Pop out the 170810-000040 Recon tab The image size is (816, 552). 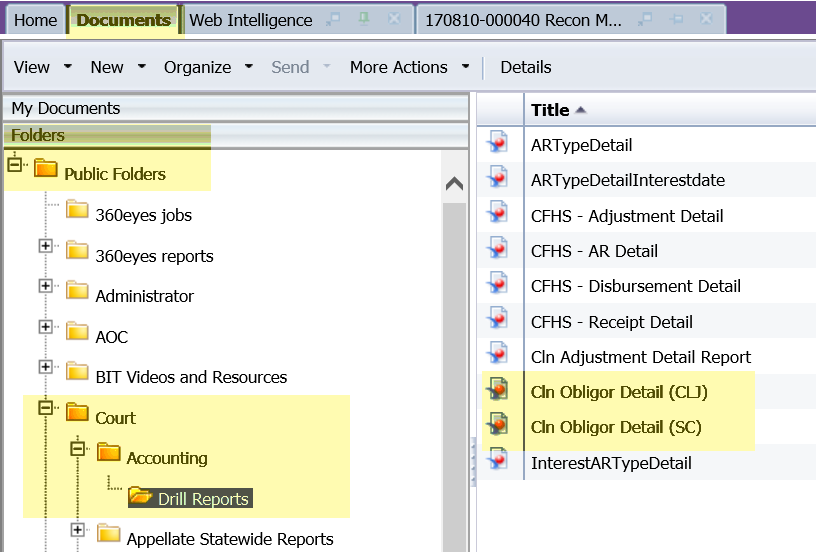click(x=645, y=19)
